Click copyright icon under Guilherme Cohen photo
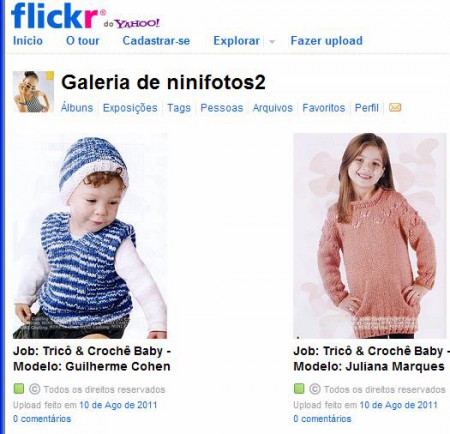The height and width of the screenshot is (434, 450). pyautogui.click(x=34, y=389)
